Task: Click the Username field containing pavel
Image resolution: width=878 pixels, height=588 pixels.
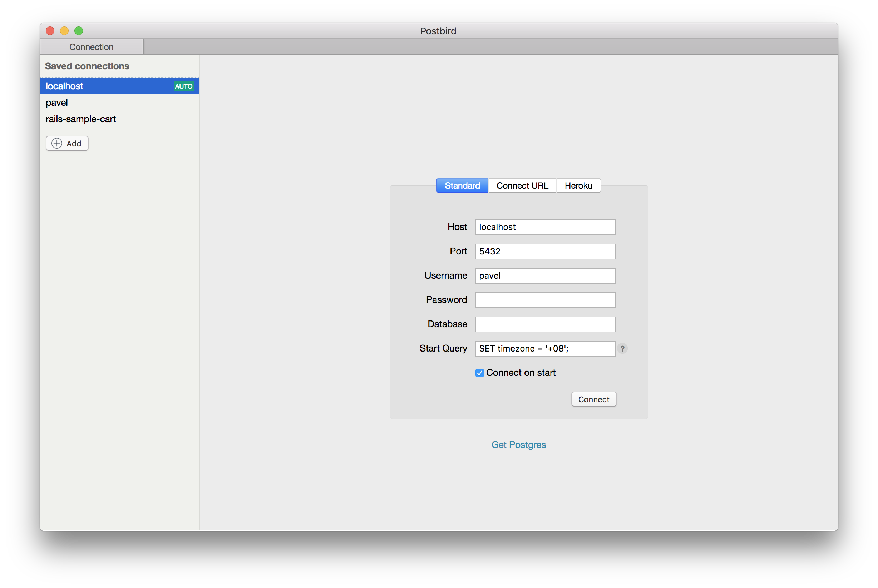Action: (x=545, y=276)
